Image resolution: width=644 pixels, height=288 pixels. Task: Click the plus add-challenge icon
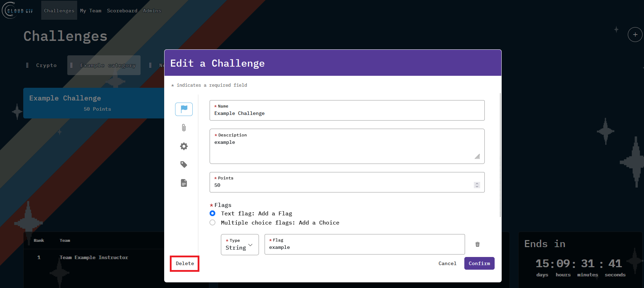coord(635,35)
